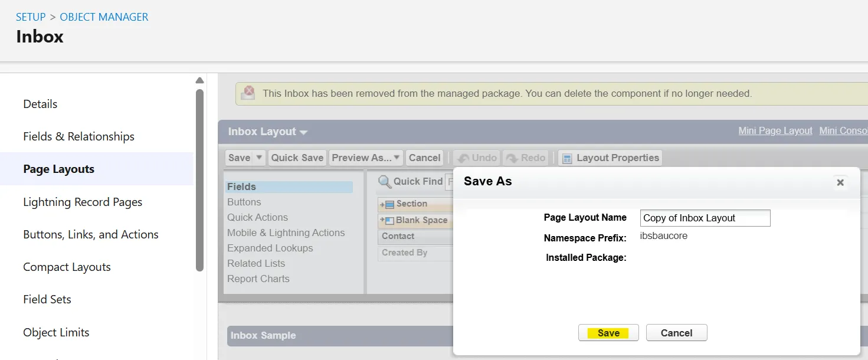This screenshot has height=360, width=868.
Task: Click the Section palette item
Action: (x=415, y=204)
